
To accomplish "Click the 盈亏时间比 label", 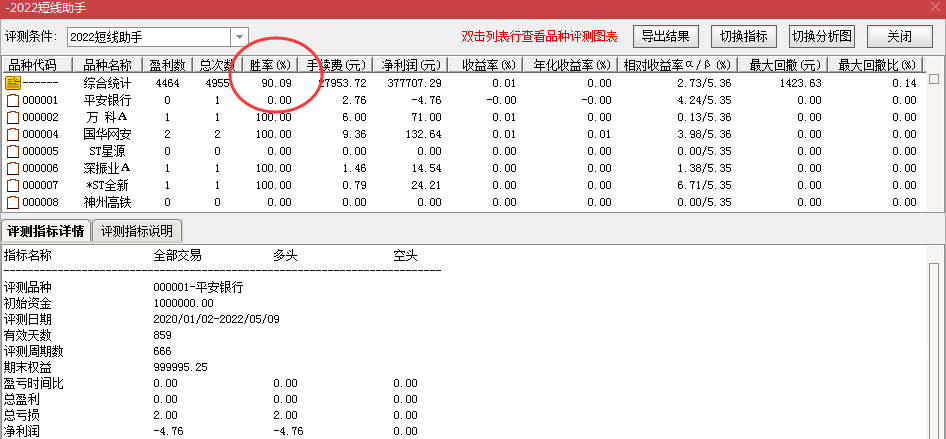I will click(x=33, y=383).
